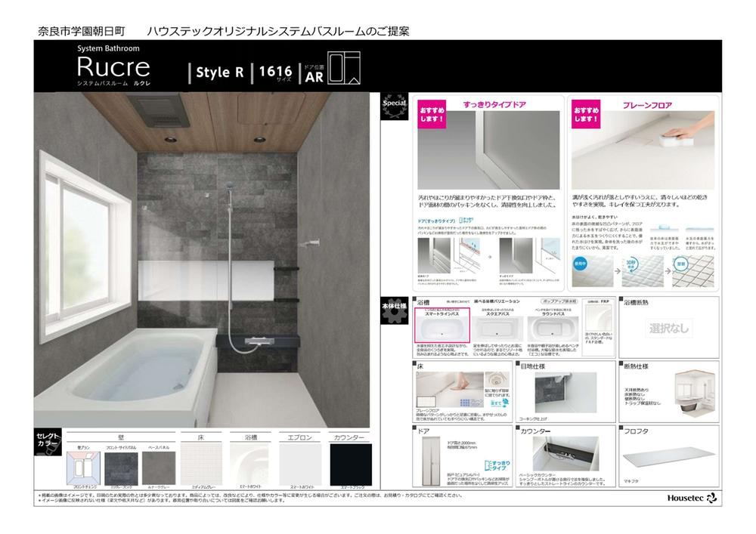Image resolution: width=756 pixels, height=534 pixels.
Task: Click the すっきりタイプ icon in the ドア panel
Action: (x=496, y=466)
